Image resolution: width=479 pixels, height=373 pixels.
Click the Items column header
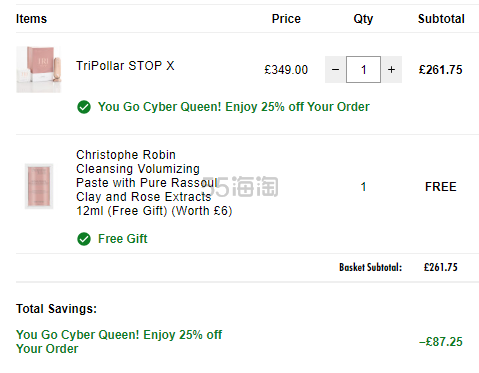click(31, 19)
